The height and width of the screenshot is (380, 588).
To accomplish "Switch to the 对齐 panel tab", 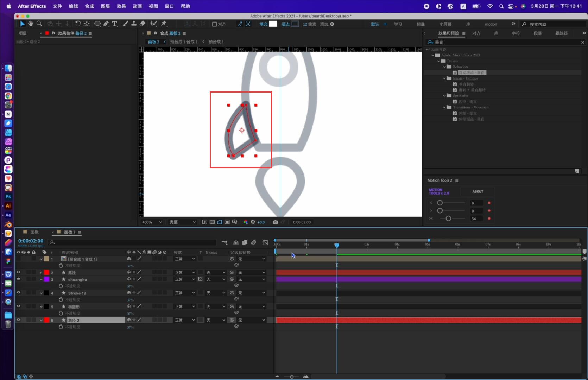I will pos(477,33).
